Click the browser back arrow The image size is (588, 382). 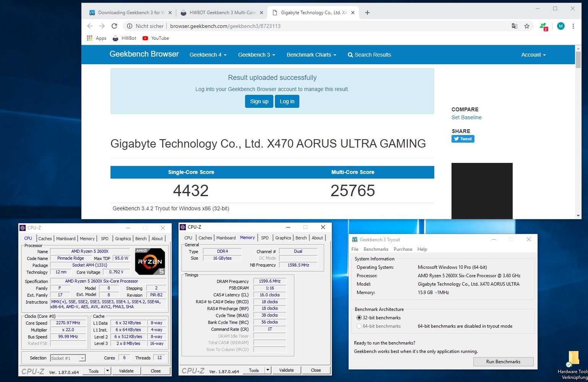(x=90, y=26)
